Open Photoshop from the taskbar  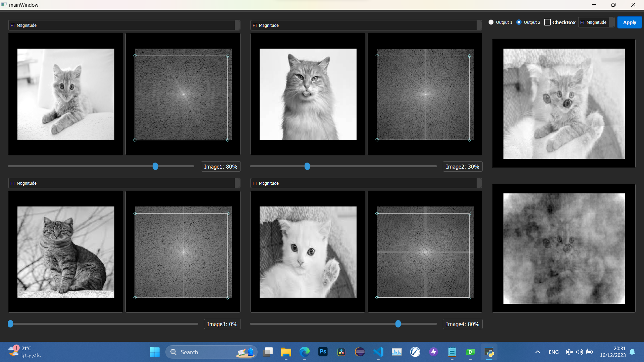tap(323, 352)
